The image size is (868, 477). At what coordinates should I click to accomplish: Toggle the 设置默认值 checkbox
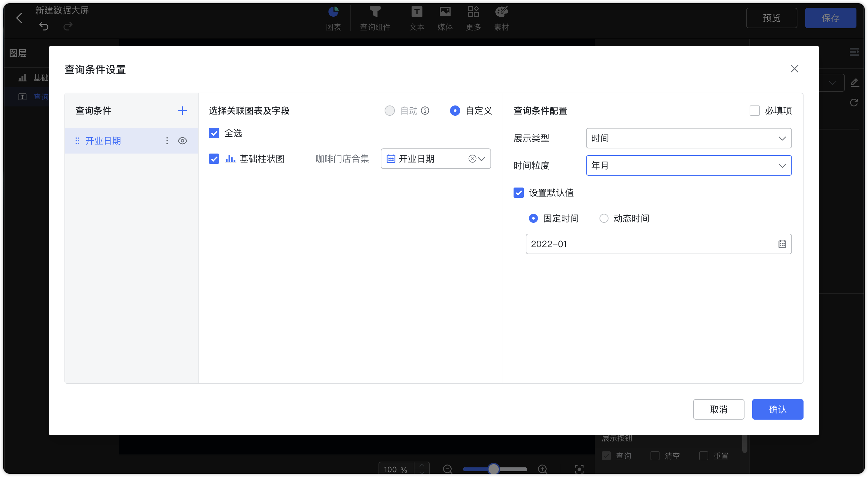(x=518, y=193)
